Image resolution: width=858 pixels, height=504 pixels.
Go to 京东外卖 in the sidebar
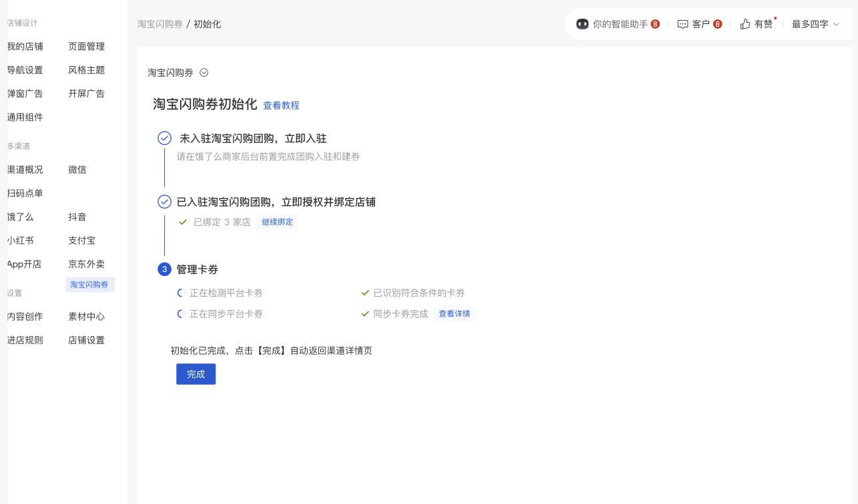click(x=86, y=264)
